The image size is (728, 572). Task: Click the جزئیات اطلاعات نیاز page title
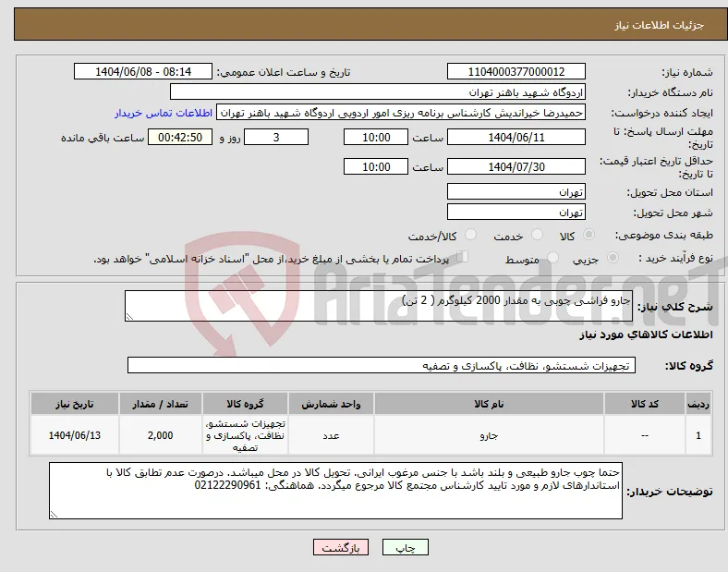[x=660, y=25]
